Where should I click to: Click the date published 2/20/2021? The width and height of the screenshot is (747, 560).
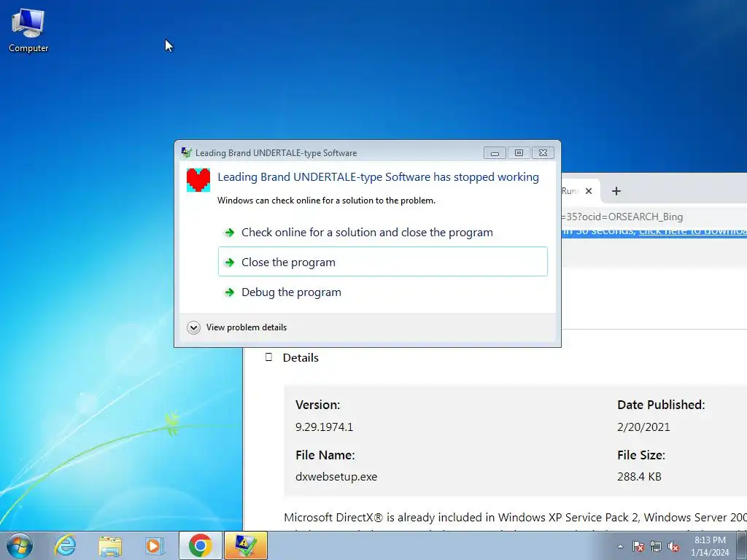coord(643,427)
